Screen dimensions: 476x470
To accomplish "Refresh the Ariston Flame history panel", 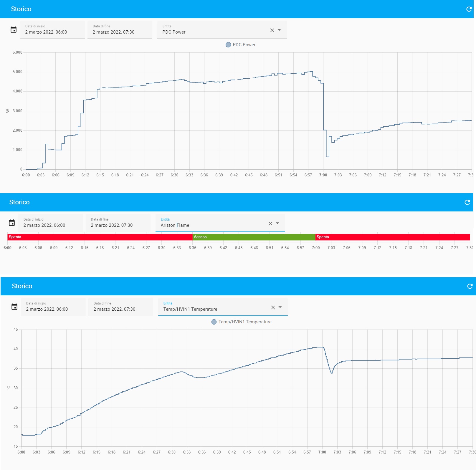I will pyautogui.click(x=467, y=202).
